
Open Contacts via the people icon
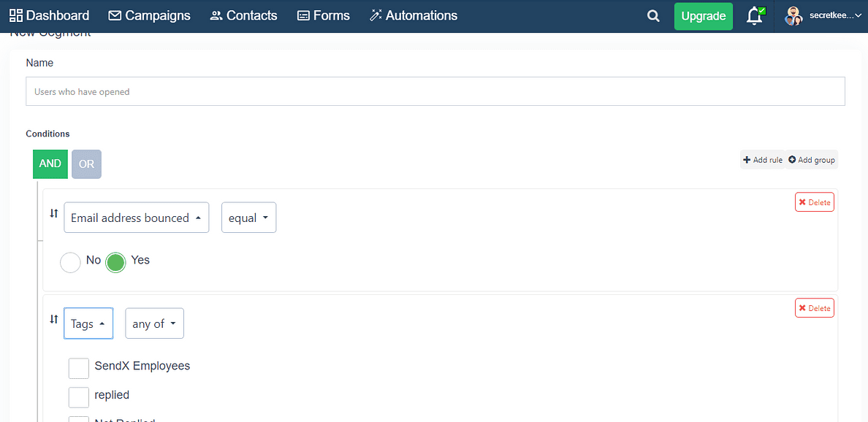pyautogui.click(x=214, y=15)
